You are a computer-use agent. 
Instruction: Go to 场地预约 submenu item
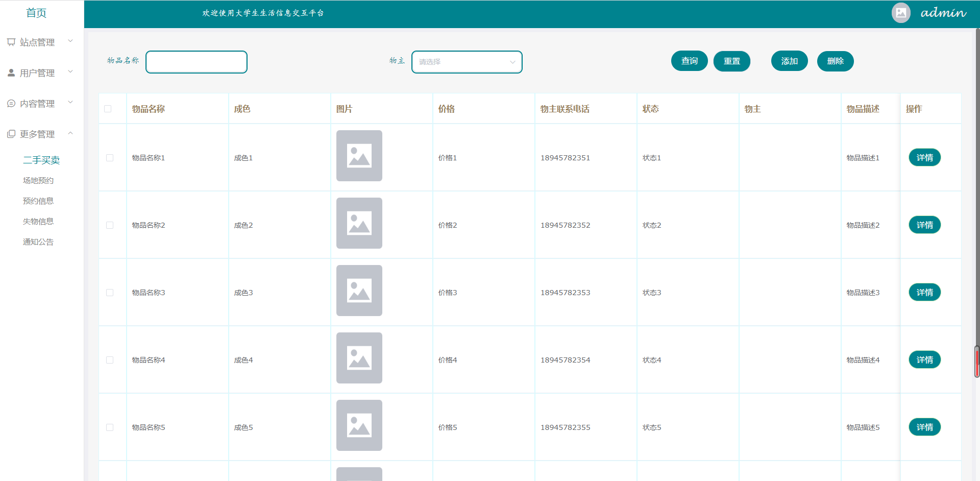pos(38,180)
